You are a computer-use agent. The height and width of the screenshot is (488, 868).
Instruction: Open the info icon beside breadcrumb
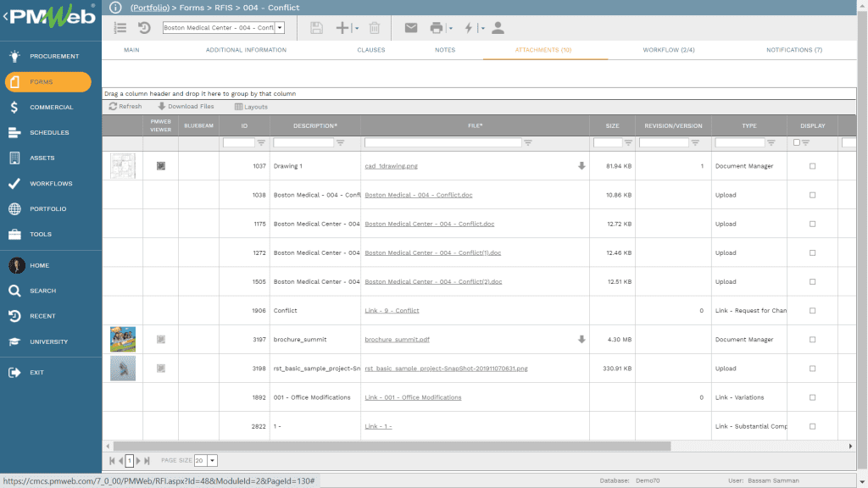[x=115, y=7]
